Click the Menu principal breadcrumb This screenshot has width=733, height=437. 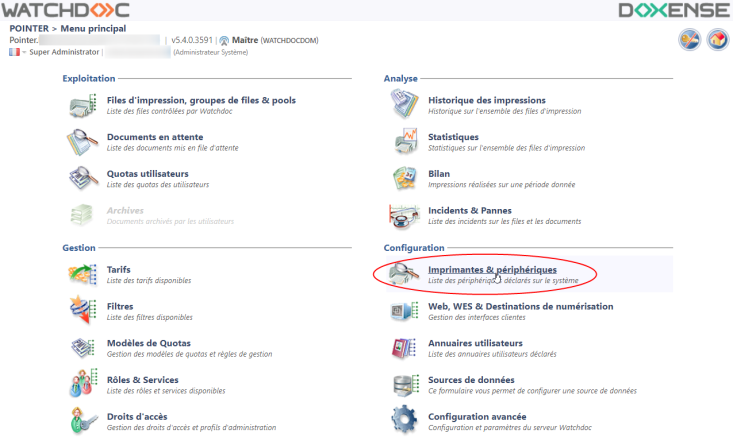[93, 28]
